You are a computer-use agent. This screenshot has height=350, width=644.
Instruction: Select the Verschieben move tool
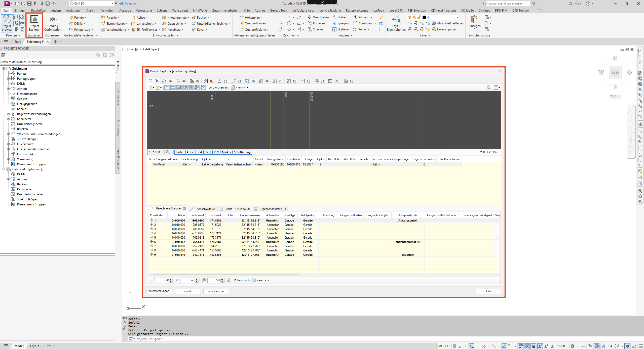point(318,17)
